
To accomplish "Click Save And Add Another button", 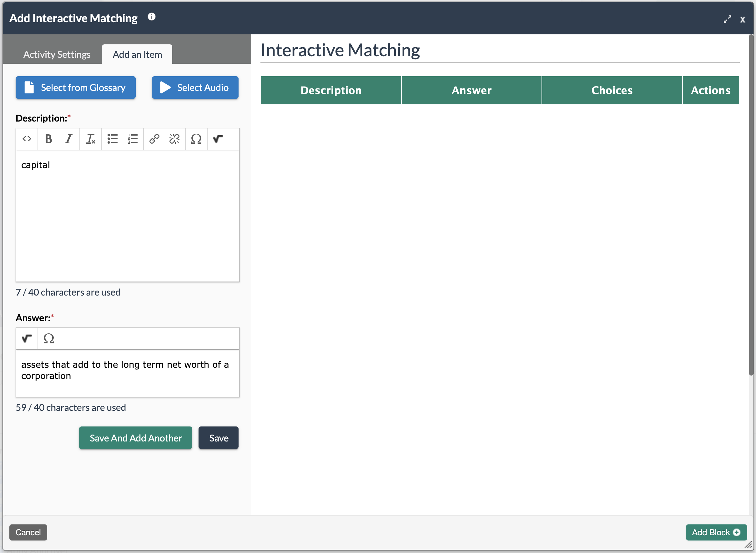I will point(135,437).
